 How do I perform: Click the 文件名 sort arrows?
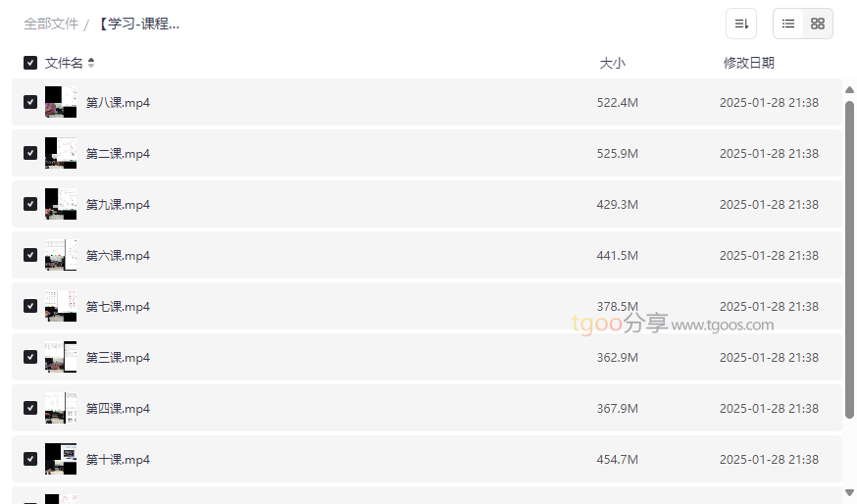click(x=91, y=63)
